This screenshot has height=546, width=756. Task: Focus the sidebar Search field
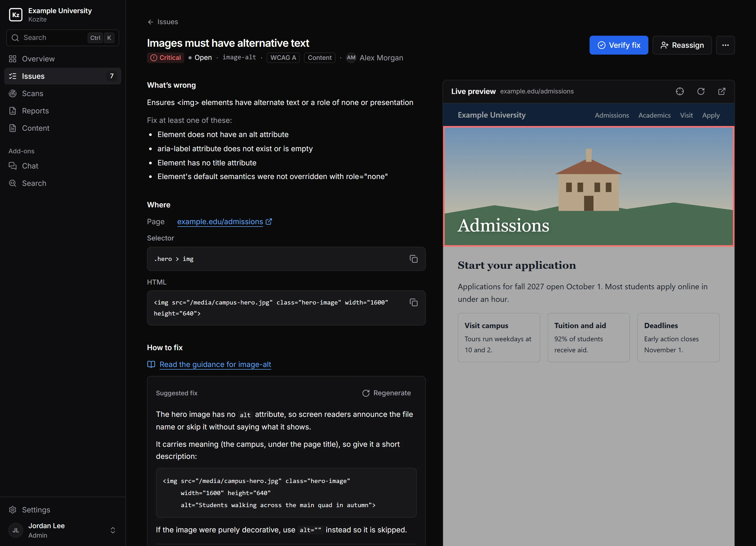click(63, 38)
